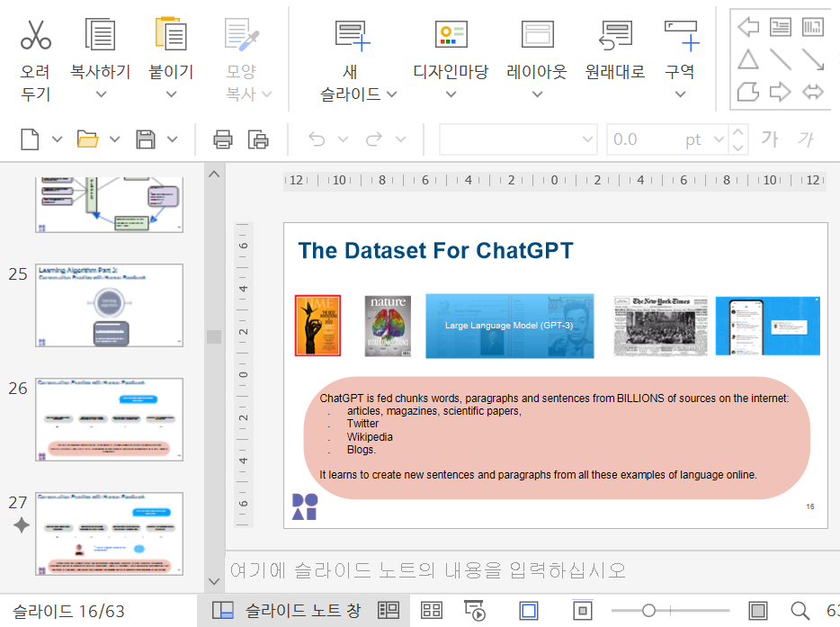This screenshot has height=627, width=840.
Task: Open the Undo history dropdown arrow
Action: point(344,139)
